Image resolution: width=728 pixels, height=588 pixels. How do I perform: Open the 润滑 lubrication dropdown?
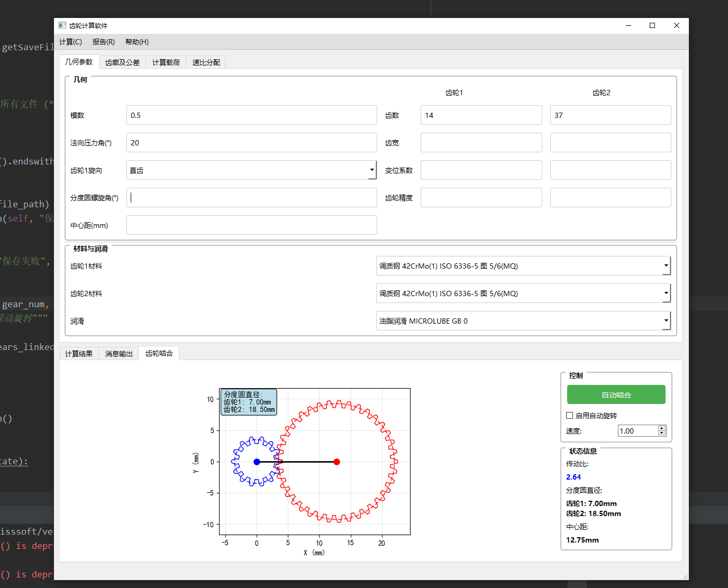[523, 321]
